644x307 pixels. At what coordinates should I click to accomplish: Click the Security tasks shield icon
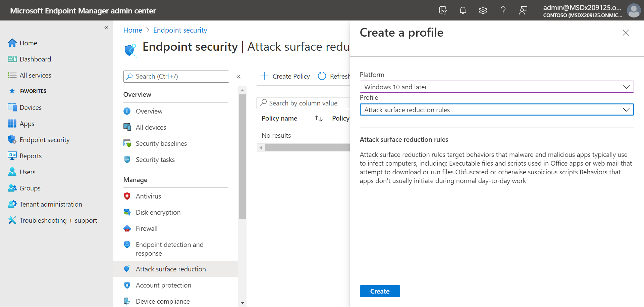(x=127, y=160)
